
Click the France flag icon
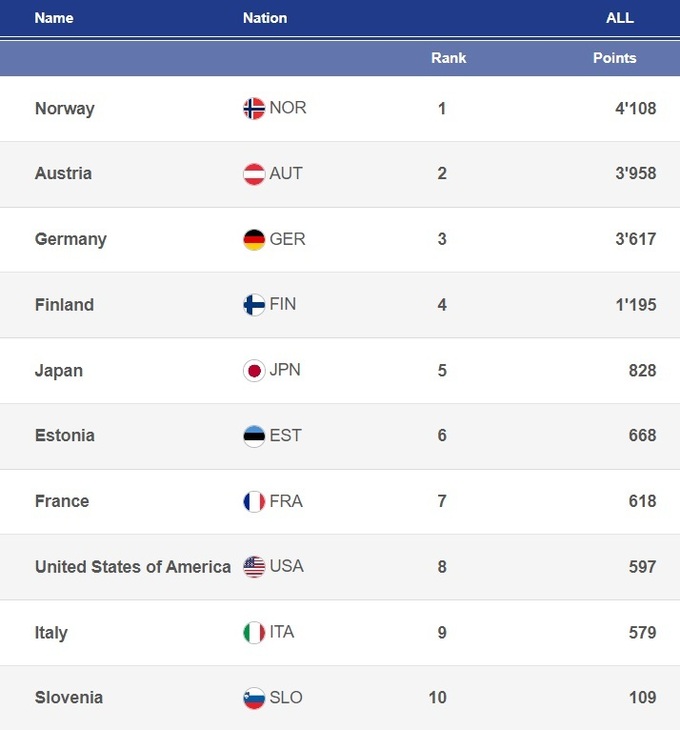(x=254, y=502)
